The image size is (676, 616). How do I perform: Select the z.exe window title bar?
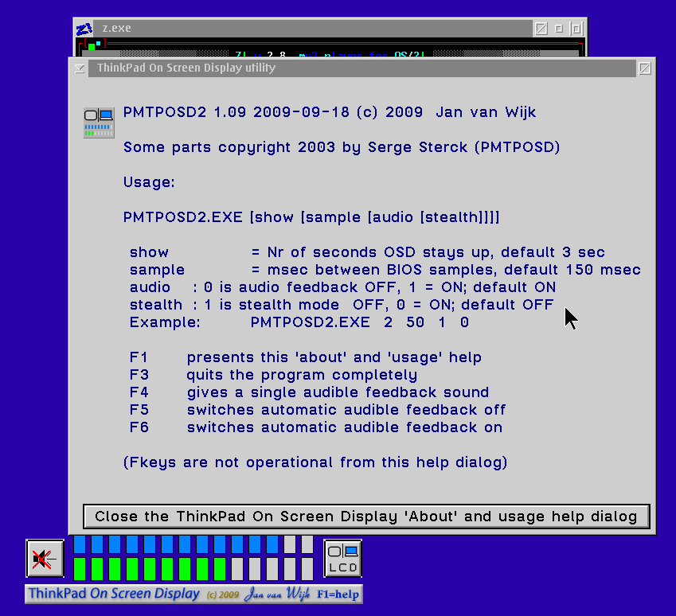[313, 29]
